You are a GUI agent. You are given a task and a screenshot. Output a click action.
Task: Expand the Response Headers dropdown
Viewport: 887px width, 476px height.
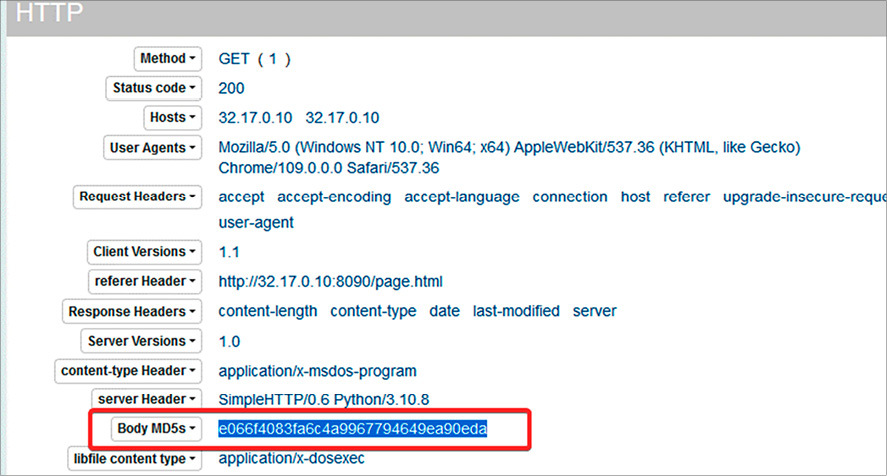(132, 311)
